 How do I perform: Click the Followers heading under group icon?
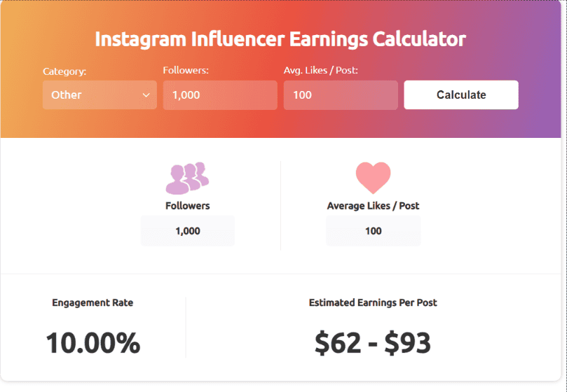[188, 206]
